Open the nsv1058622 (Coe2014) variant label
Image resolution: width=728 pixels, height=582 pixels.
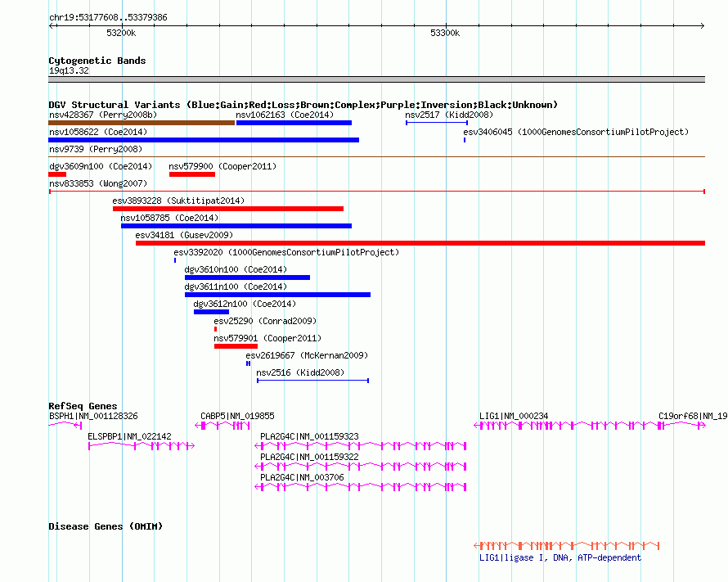[98, 132]
